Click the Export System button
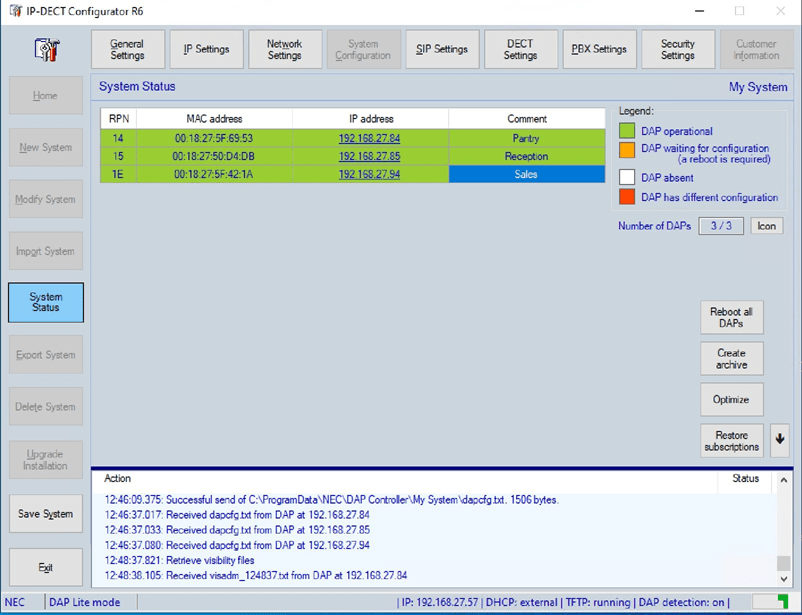The width and height of the screenshot is (802, 615). point(46,355)
